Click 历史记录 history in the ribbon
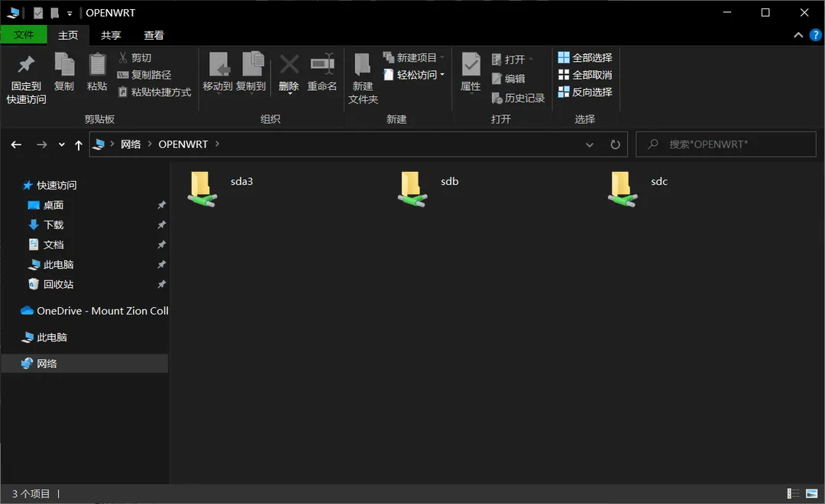Image resolution: width=825 pixels, height=504 pixels. click(x=518, y=98)
